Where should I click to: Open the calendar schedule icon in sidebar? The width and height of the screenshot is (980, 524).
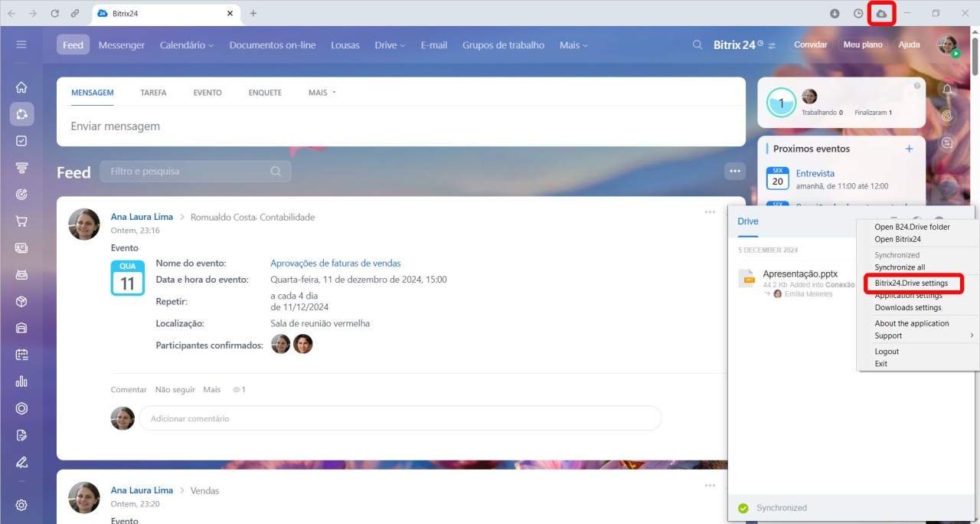[x=21, y=355]
